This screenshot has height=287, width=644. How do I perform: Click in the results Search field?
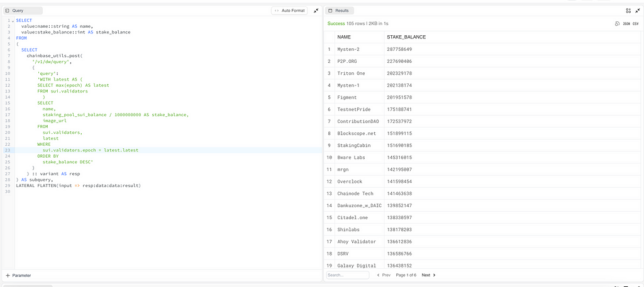tap(347, 275)
